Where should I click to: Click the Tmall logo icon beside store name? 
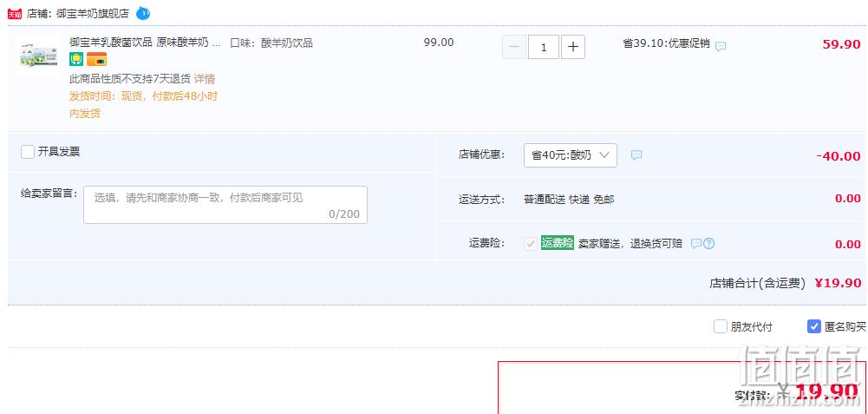[x=15, y=14]
